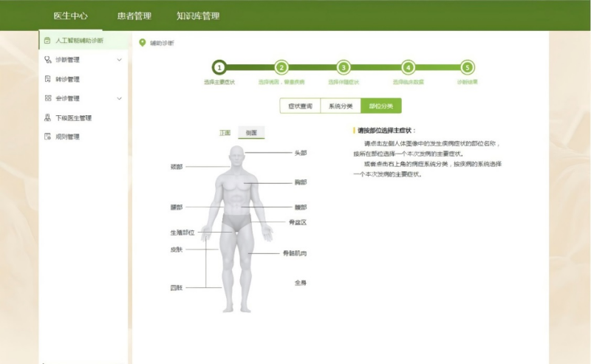
Task: Select 头部 body part label
Action: point(301,153)
